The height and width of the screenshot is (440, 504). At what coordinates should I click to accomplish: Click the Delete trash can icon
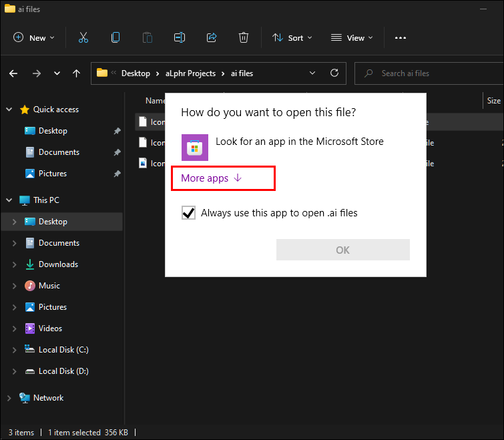pos(244,38)
